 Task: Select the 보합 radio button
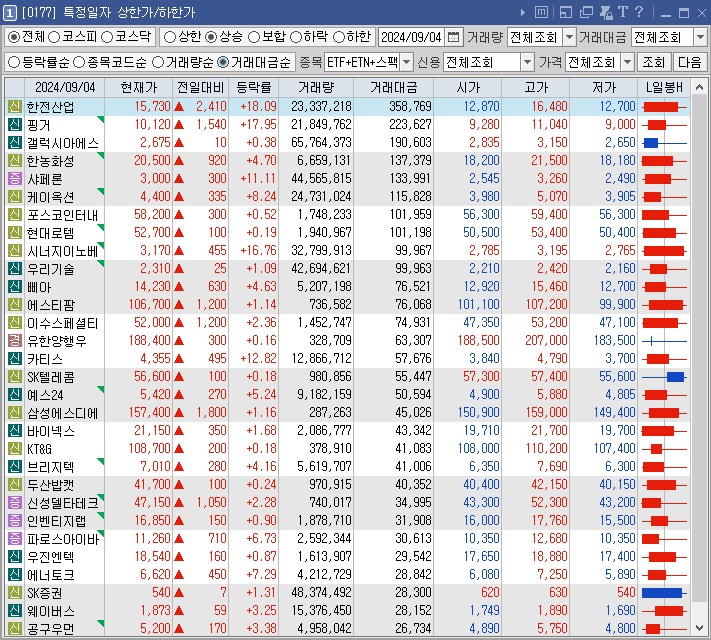pos(254,37)
